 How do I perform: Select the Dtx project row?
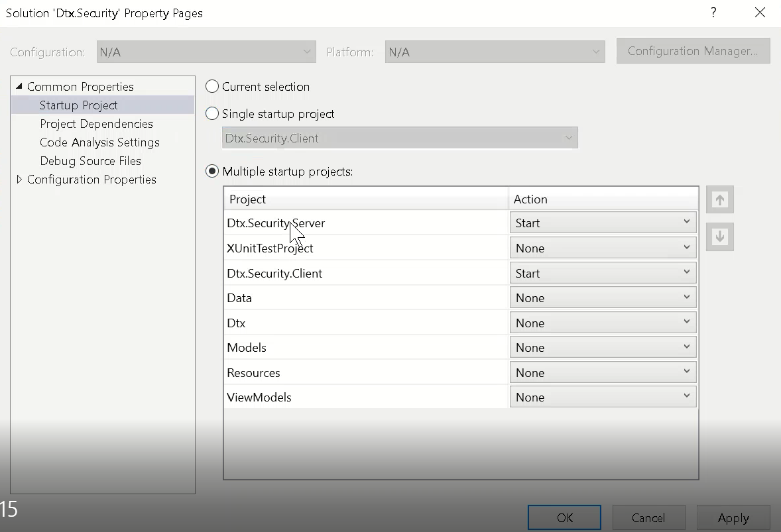click(x=365, y=323)
